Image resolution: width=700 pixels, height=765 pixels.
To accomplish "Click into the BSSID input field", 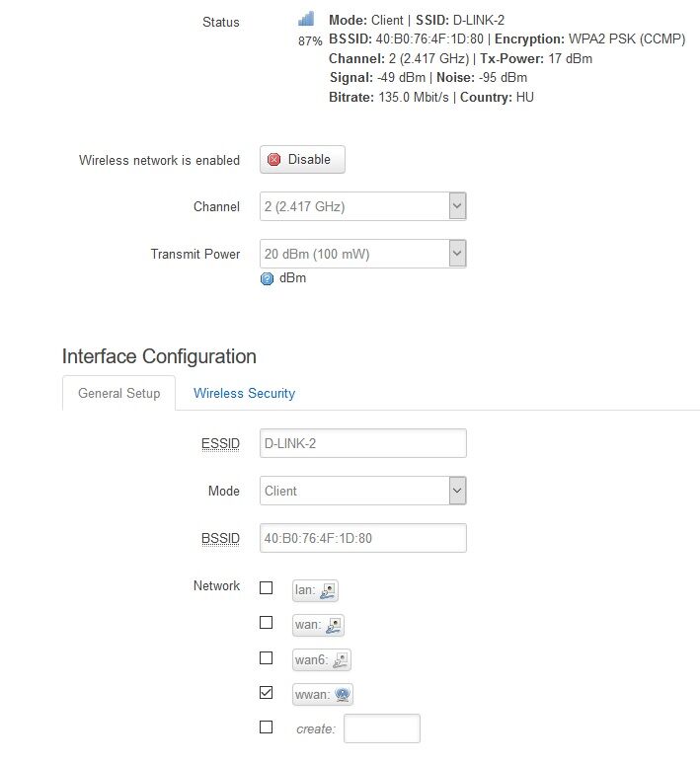I will point(362,538).
